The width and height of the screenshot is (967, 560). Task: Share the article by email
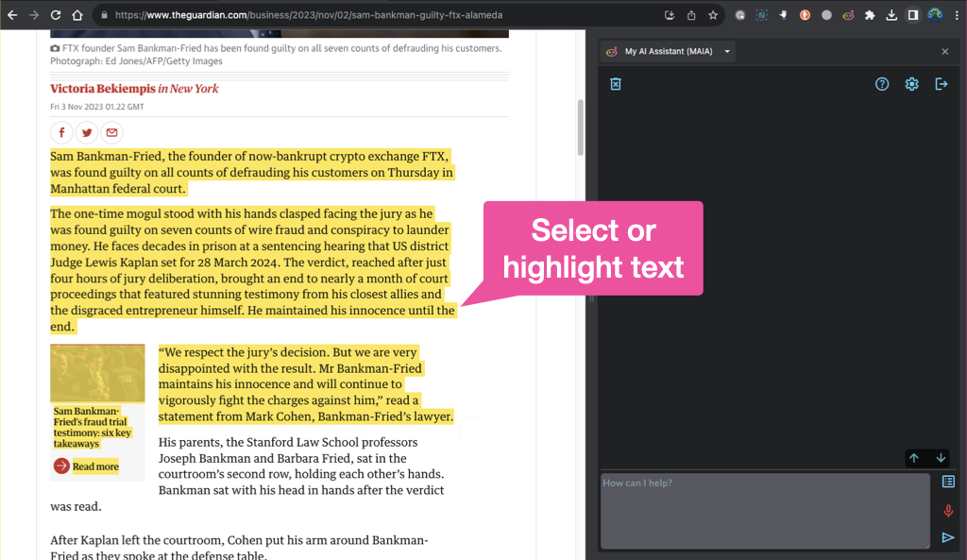[x=111, y=132]
